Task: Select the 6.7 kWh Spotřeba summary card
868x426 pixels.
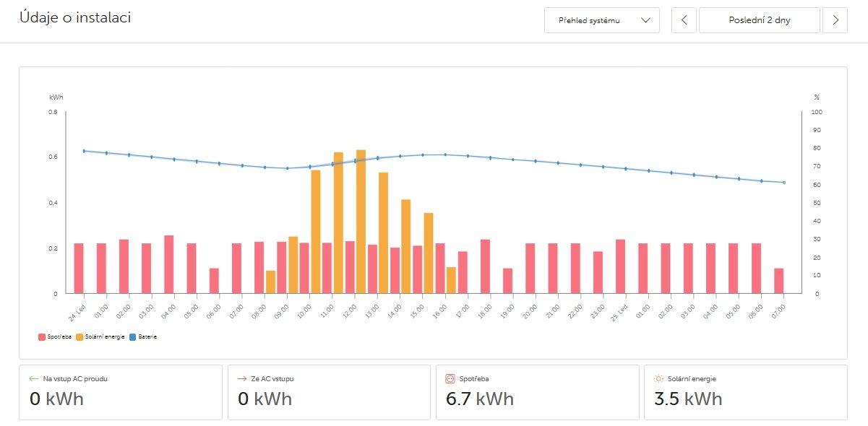Action: point(537,392)
